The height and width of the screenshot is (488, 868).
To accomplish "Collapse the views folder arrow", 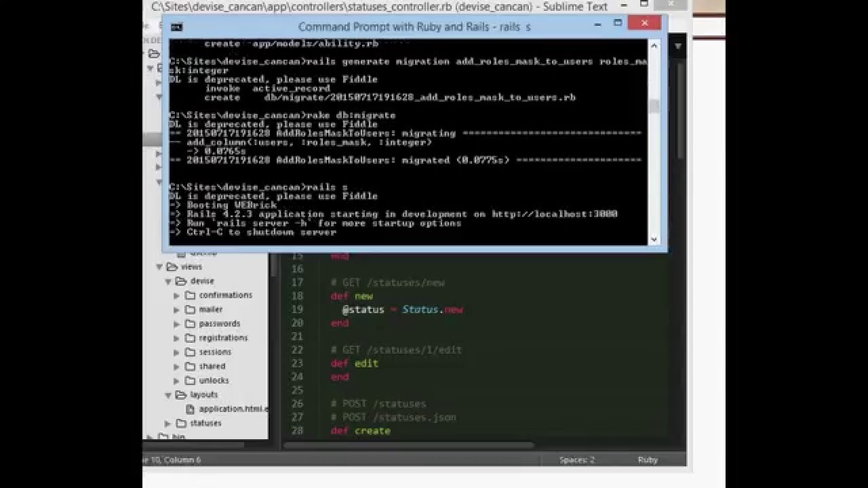I will click(x=160, y=267).
